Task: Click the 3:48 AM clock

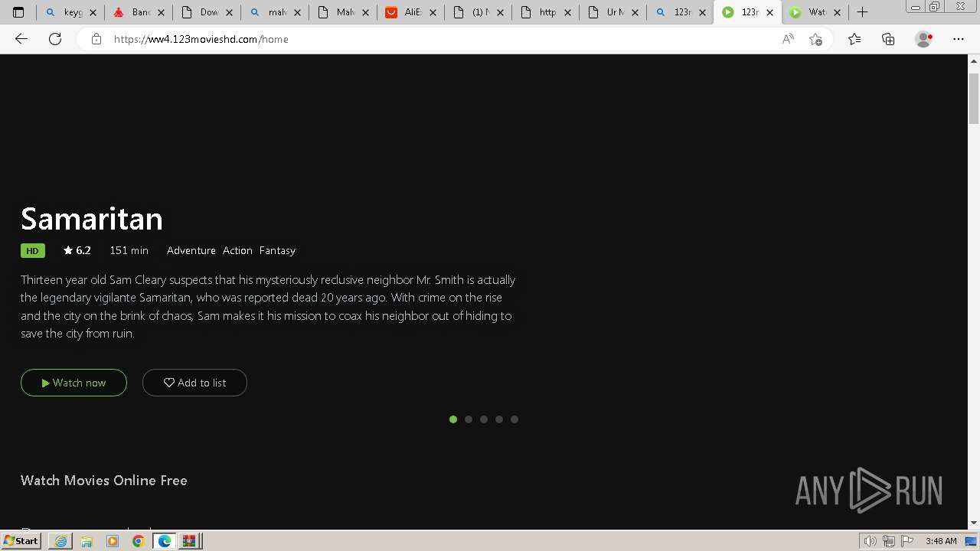Action: [x=941, y=541]
